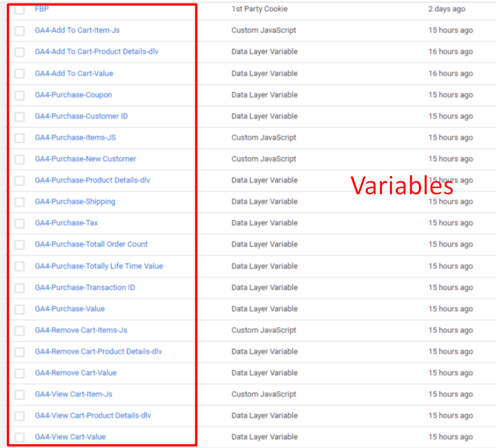Click the GA4-Purchase-Value variable link
This screenshot has width=496, height=448.
click(69, 309)
